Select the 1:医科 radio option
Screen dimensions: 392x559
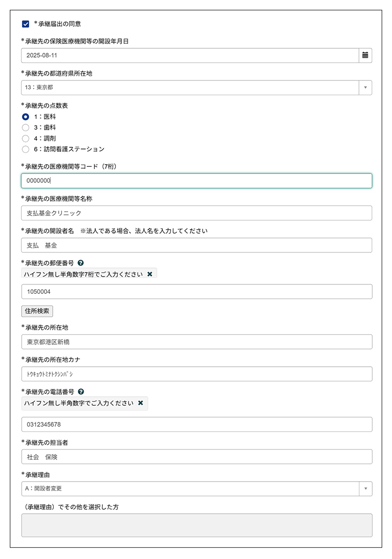26,117
